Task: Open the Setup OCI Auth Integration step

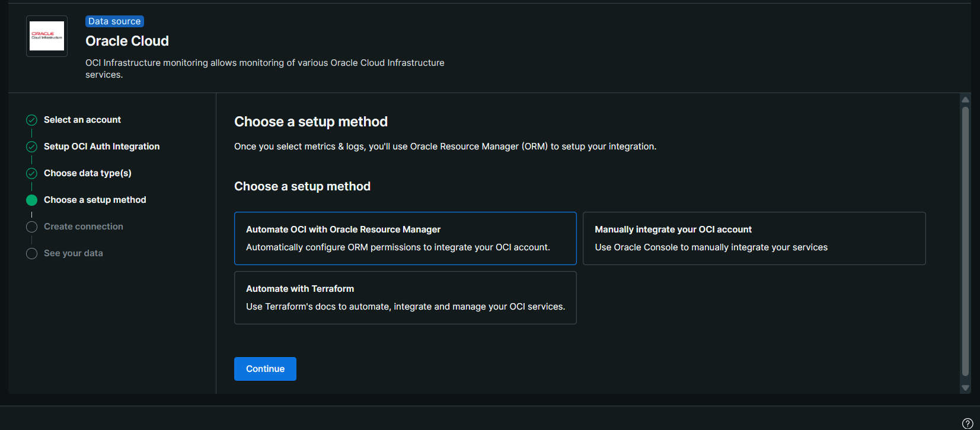Action: [x=101, y=146]
